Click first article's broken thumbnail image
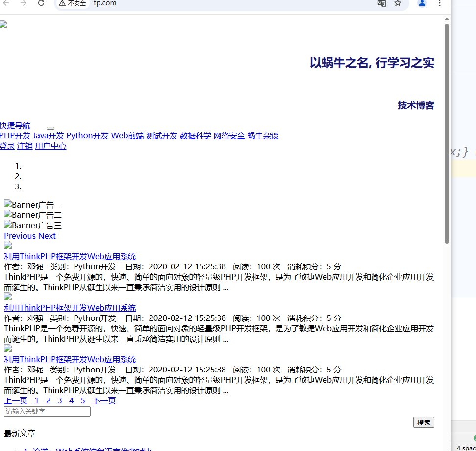 pos(8,245)
